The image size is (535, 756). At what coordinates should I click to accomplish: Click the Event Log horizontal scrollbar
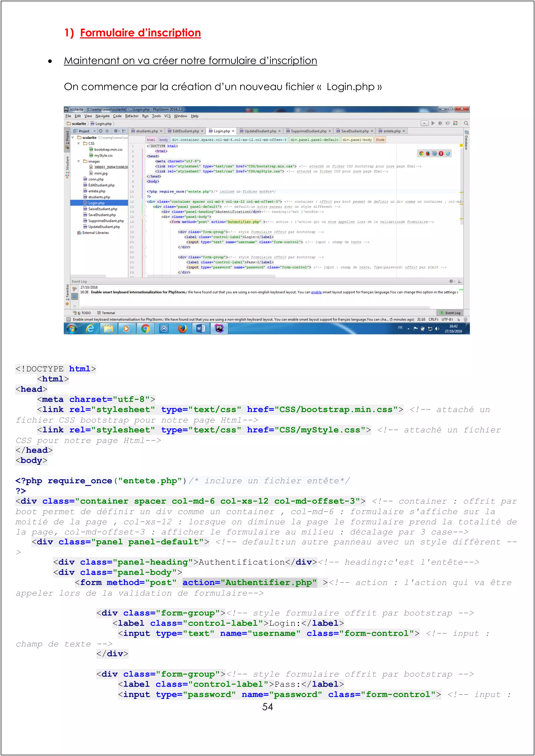click(x=254, y=308)
